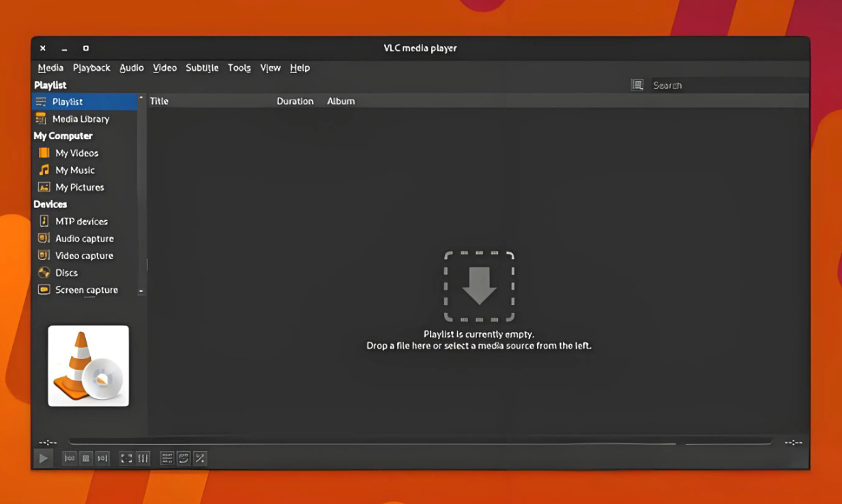Viewport: 842px width, 504px height.
Task: Click the playback seek bar
Action: (420, 443)
